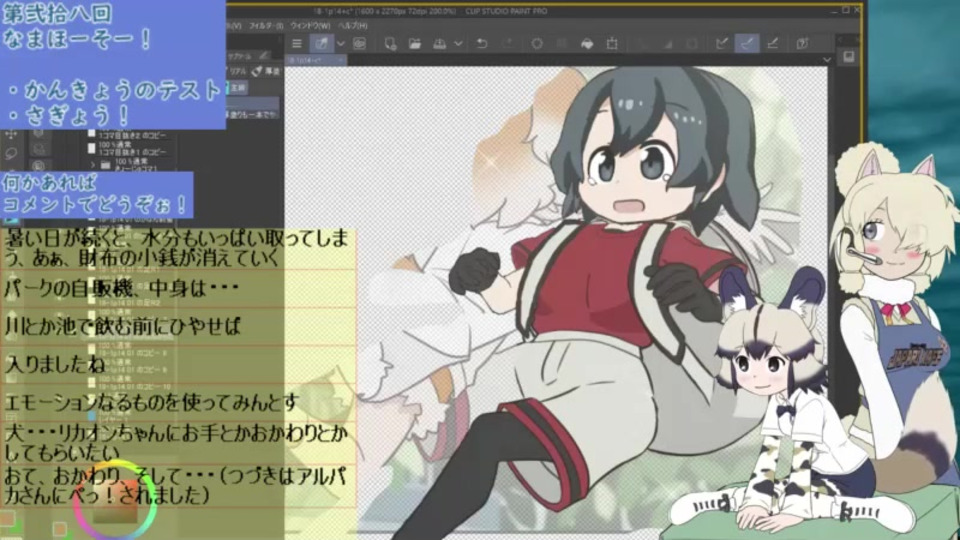Create a new canvas via New icon
This screenshot has height=540, width=960.
click(390, 43)
